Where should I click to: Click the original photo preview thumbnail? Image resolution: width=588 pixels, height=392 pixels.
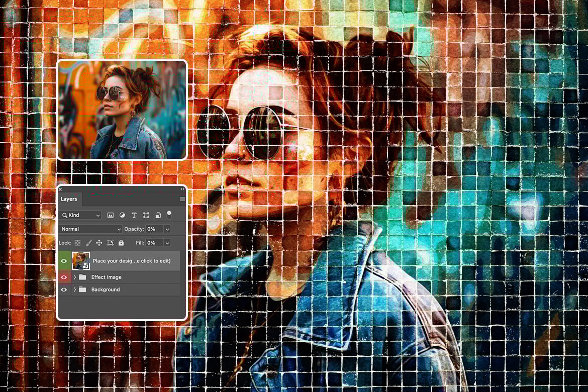point(122,110)
